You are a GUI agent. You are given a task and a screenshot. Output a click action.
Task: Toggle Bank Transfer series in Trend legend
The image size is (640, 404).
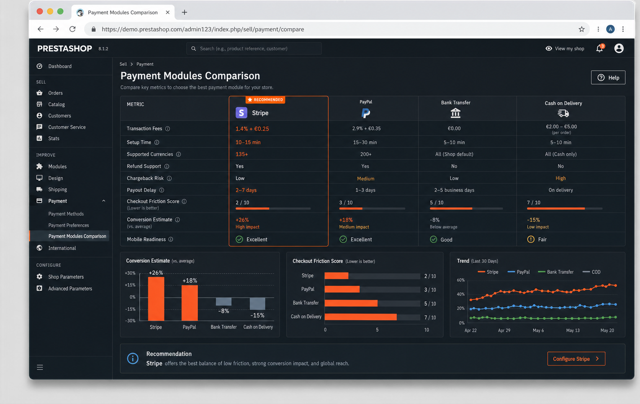[556, 272]
